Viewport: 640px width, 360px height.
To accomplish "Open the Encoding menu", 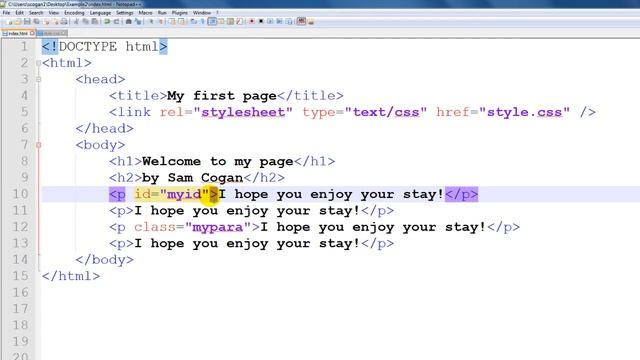I will point(74,13).
